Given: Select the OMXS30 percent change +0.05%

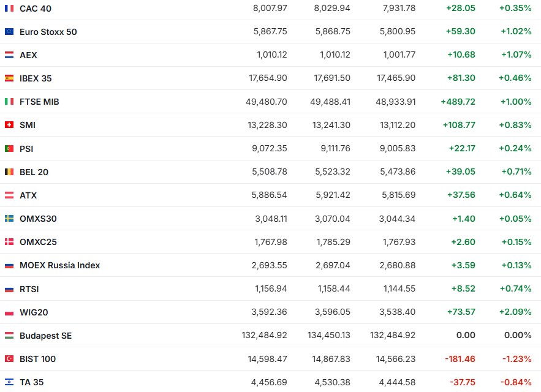Looking at the screenshot, I should (515, 219).
